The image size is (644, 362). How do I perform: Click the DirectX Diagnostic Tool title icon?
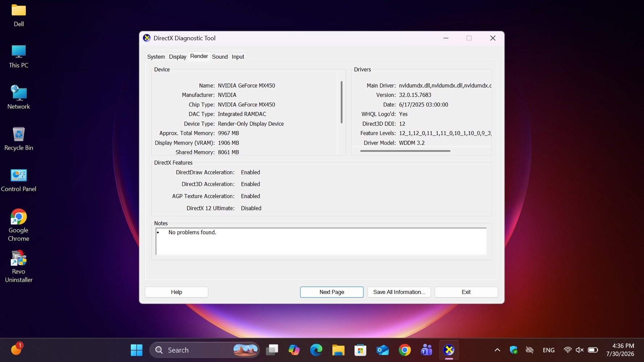[x=147, y=38]
